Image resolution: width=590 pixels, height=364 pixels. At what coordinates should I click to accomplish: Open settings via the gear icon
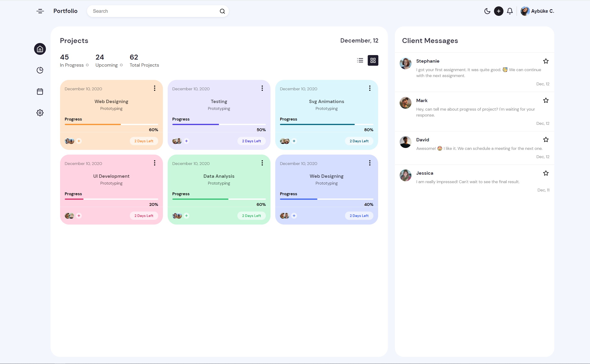(40, 113)
